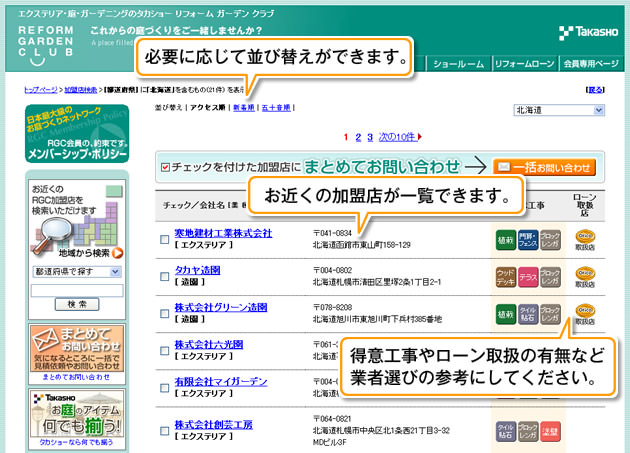Open the 株式会社六光園 company link
630x453 pixels.
[209, 345]
